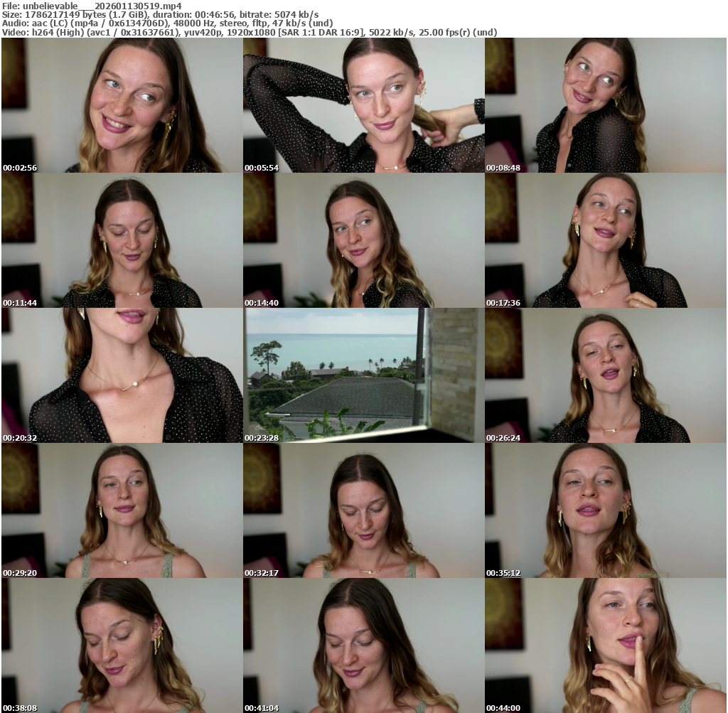The image size is (728, 713).
Task: Click the bitrate text 5074 kb/s
Action: (x=296, y=14)
